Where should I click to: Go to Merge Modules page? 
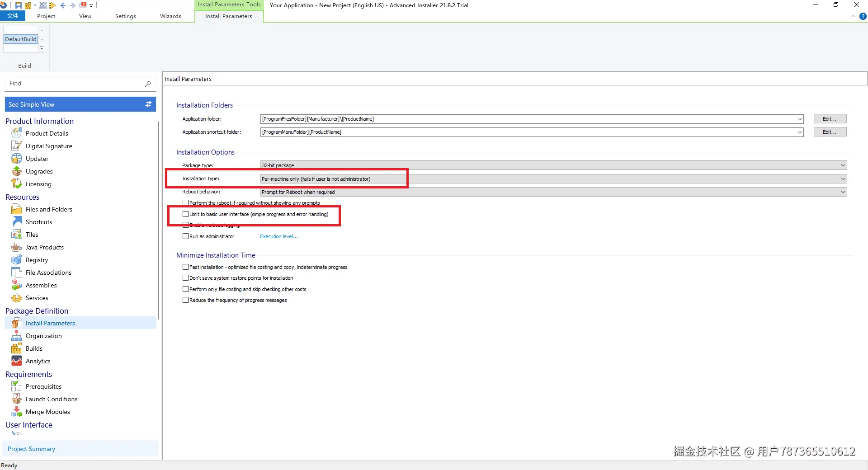[x=47, y=412]
